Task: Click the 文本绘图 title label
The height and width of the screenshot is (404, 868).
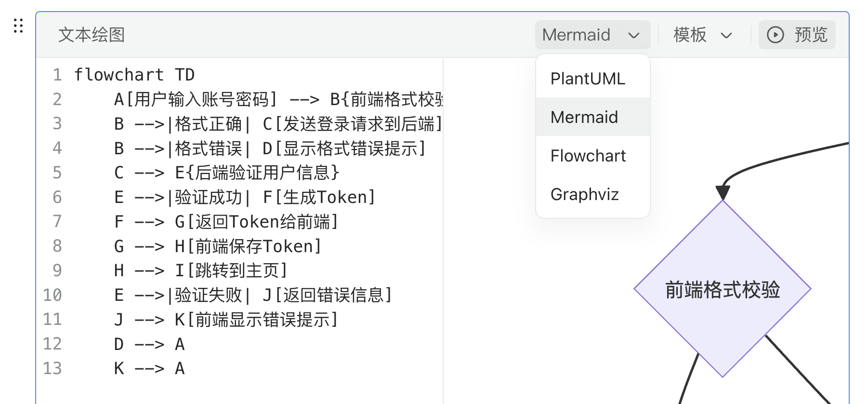Action: click(x=92, y=35)
